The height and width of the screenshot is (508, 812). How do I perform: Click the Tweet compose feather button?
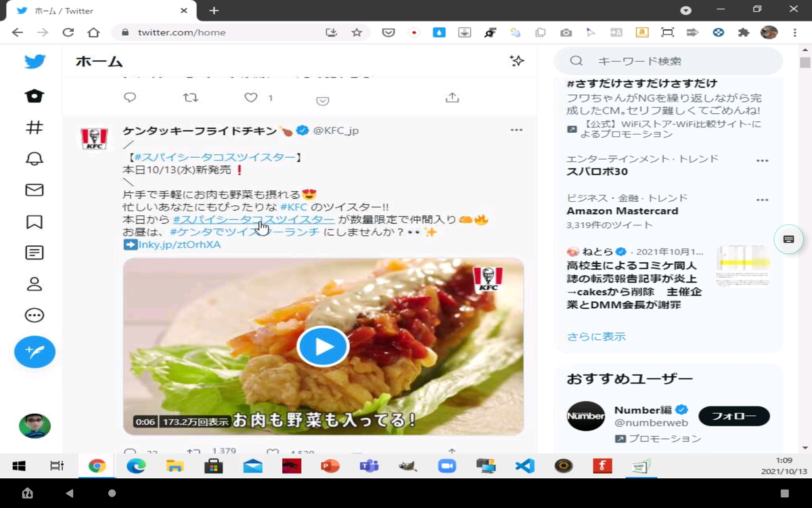34,352
